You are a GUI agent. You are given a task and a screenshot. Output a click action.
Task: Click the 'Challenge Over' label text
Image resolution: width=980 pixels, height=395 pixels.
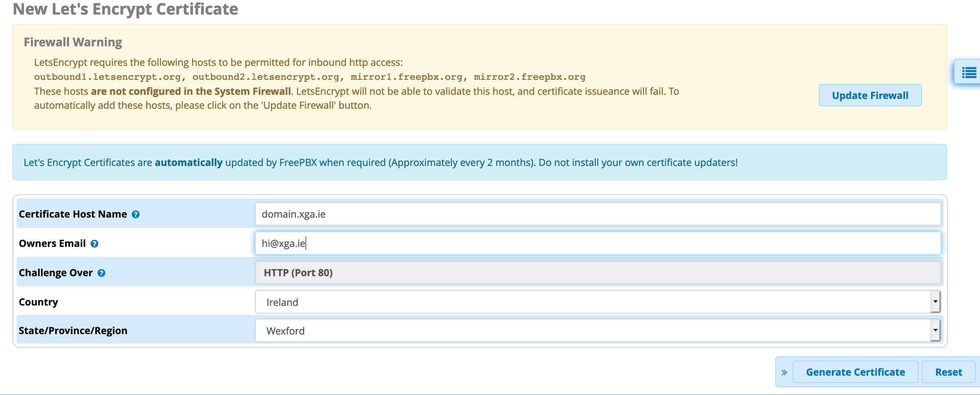[55, 273]
